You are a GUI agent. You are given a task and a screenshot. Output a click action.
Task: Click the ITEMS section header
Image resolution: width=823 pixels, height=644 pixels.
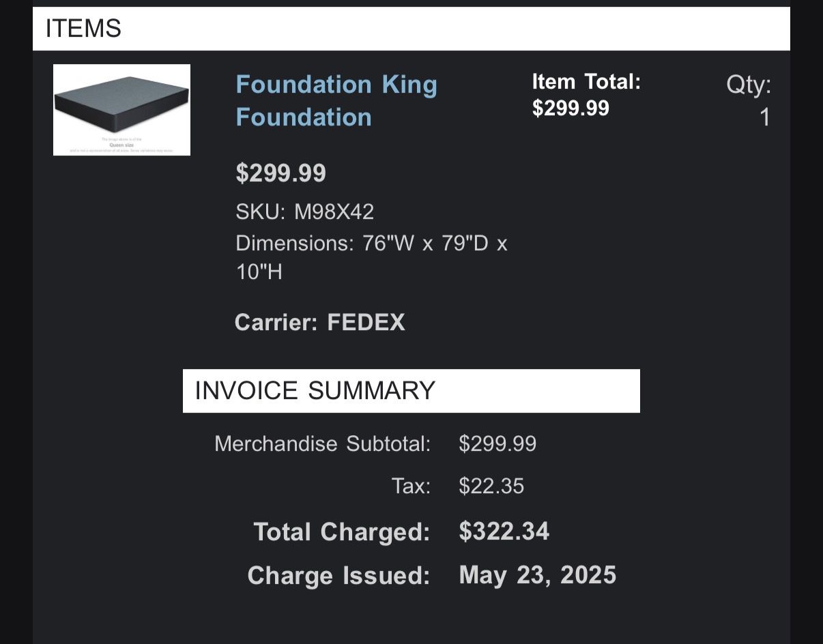83,29
